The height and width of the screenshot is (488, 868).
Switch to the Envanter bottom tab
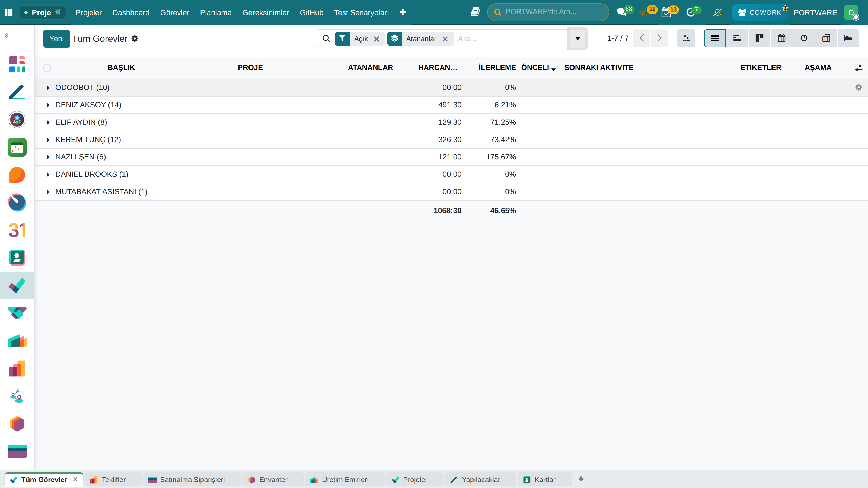[273, 480]
